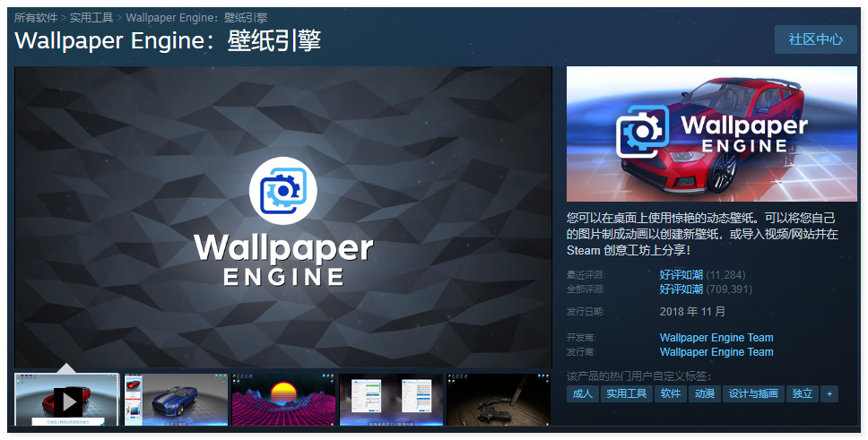Select the retro sunset grid thumbnail

click(283, 400)
